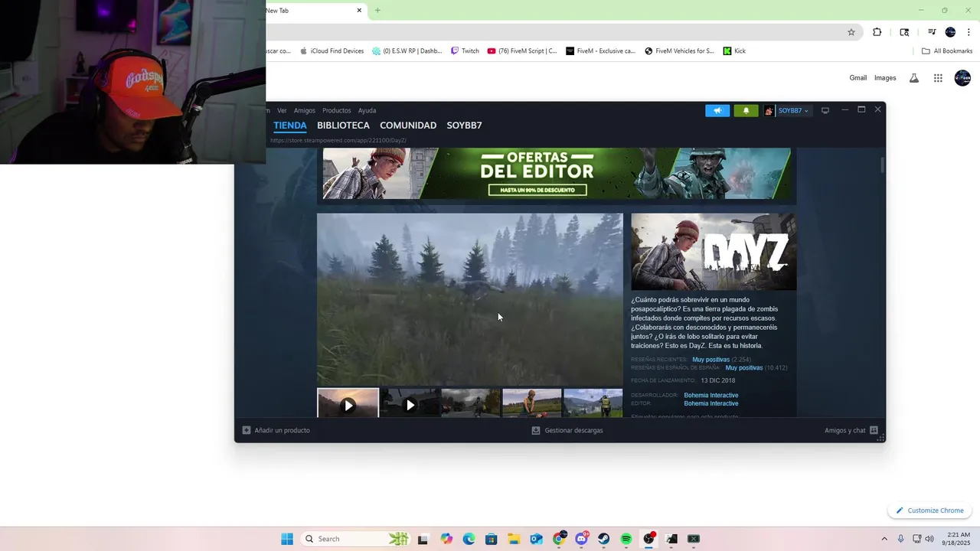Open the COMUNIDAD tab in Steam

[x=408, y=126]
